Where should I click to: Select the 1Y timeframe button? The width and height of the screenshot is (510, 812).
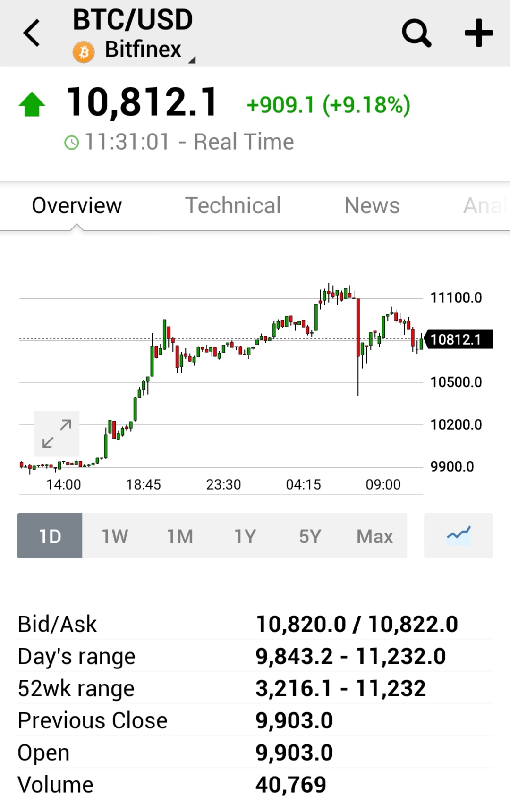coord(245,535)
